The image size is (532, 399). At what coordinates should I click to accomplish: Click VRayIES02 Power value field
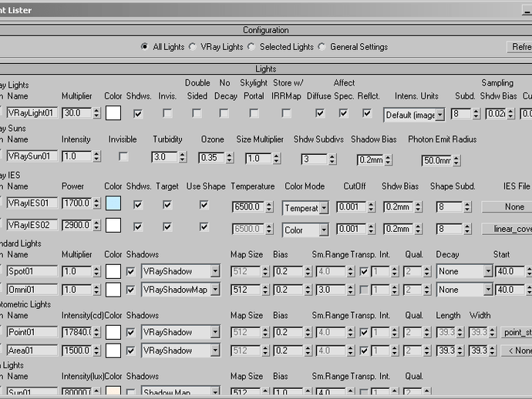click(x=77, y=225)
